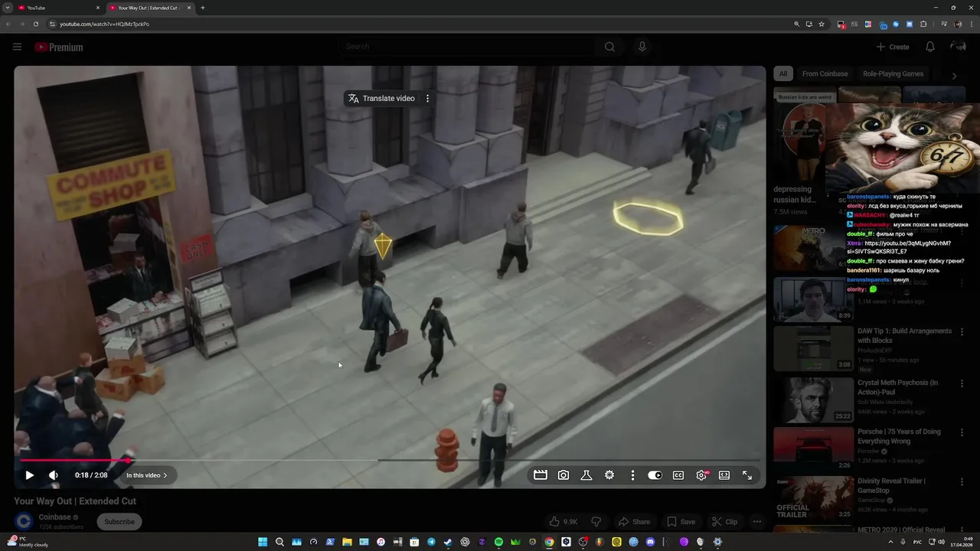980x551 pixels.
Task: Toggle closed captions CC button
Action: (x=678, y=475)
